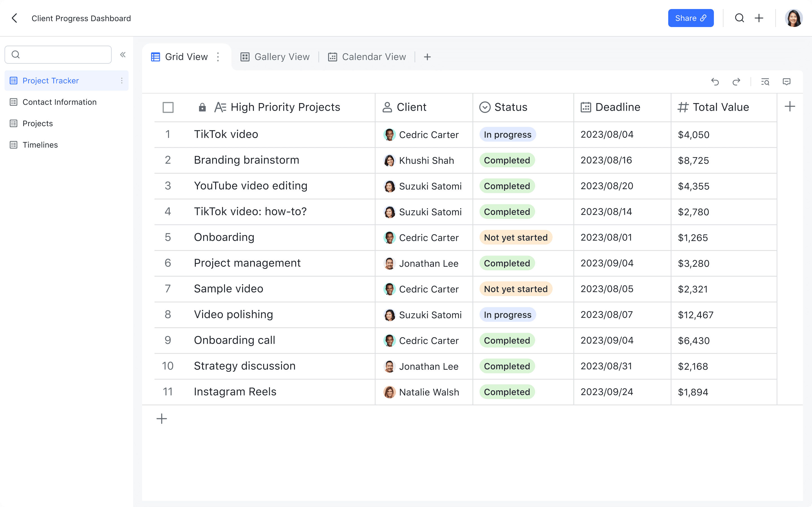Switch to Gallery View tab
The width and height of the screenshot is (812, 507).
coord(275,57)
